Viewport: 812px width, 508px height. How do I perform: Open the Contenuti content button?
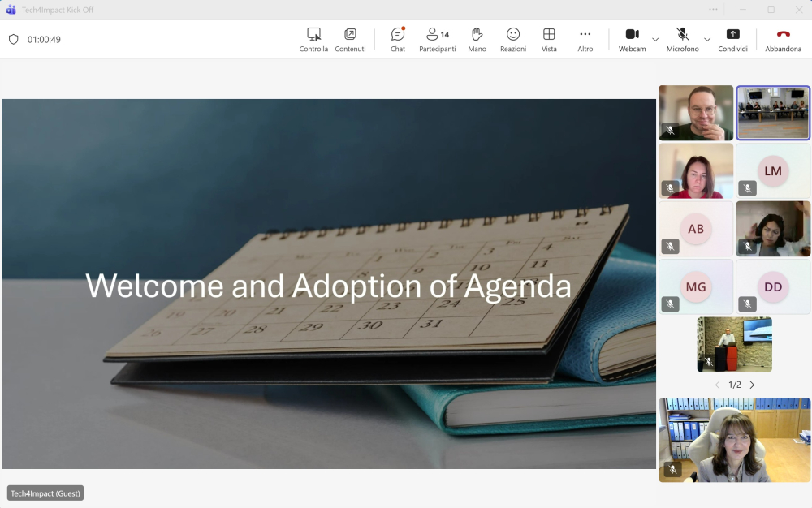click(350, 38)
